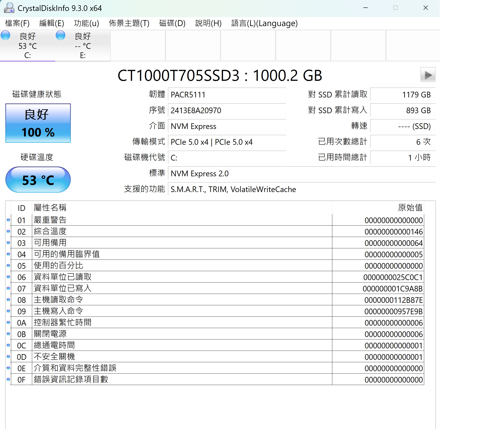This screenshot has width=504, height=429.
Task: Open the 磁碟(D) menu
Action: tap(172, 23)
